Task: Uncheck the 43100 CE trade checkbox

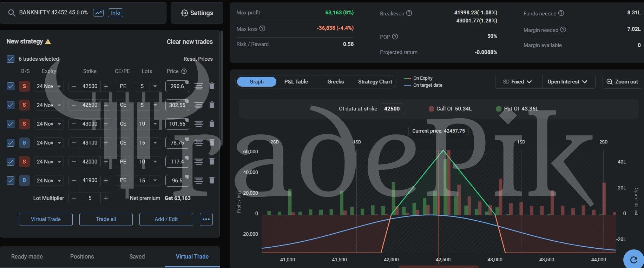Action: 11,143
